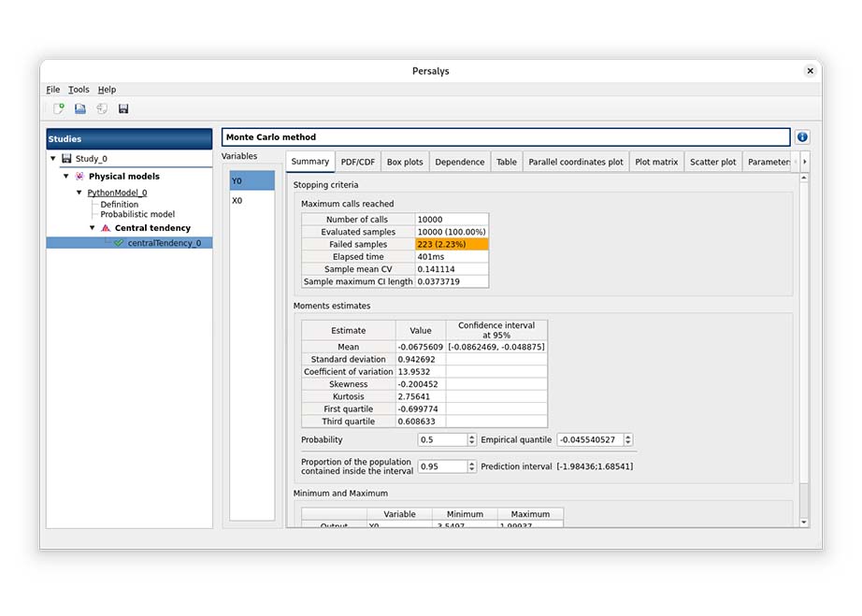Increase the Probability spinbox value
862x616 pixels.
coord(471,437)
